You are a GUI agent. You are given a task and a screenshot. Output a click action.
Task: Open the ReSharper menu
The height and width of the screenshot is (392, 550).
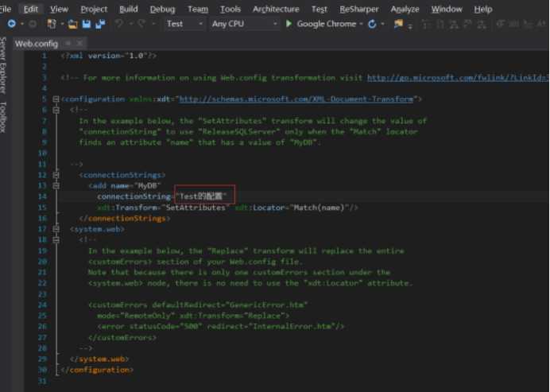click(358, 9)
